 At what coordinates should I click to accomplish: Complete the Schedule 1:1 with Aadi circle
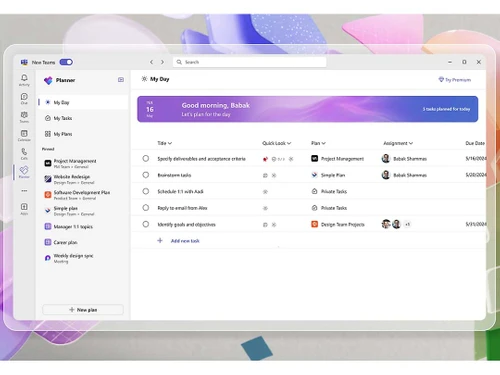[x=146, y=191]
